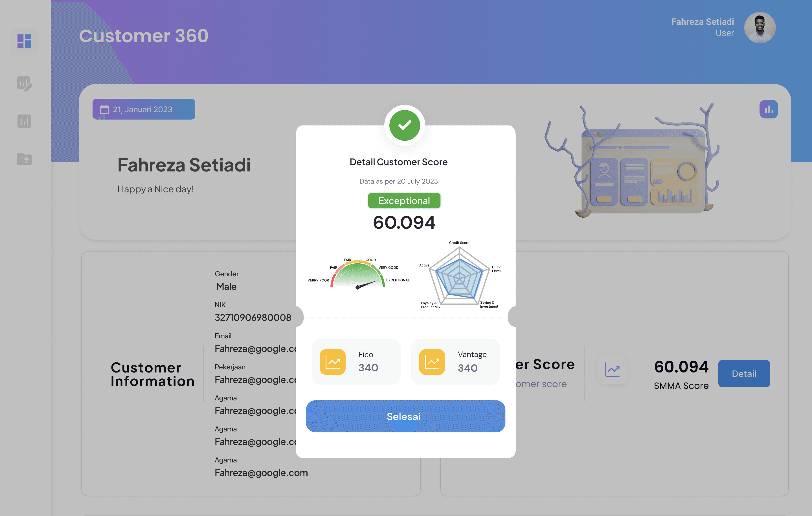Image resolution: width=812 pixels, height=516 pixels.
Task: Click the Vantage yellow trend chart icon
Action: pos(432,362)
